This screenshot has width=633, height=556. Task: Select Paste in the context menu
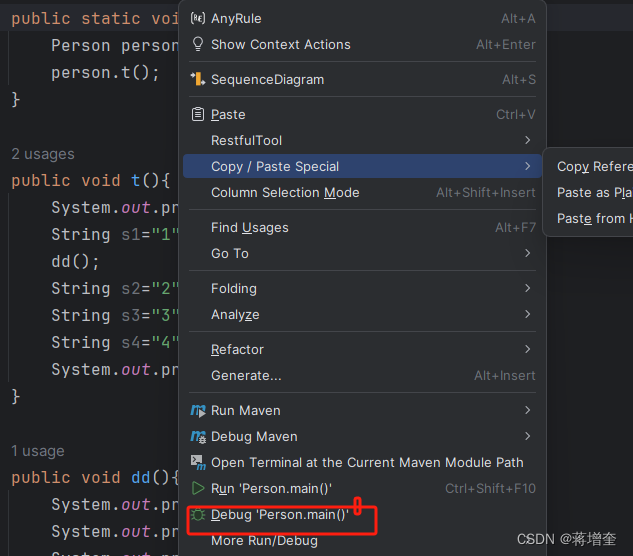click(x=362, y=115)
